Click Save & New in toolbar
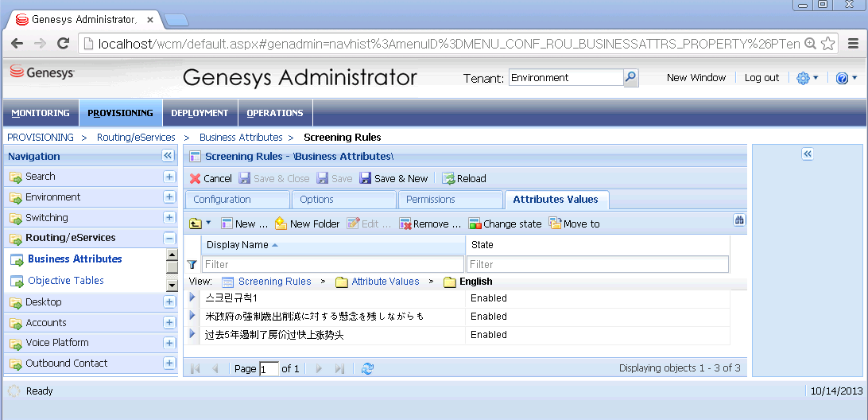The width and height of the screenshot is (868, 420). (393, 179)
